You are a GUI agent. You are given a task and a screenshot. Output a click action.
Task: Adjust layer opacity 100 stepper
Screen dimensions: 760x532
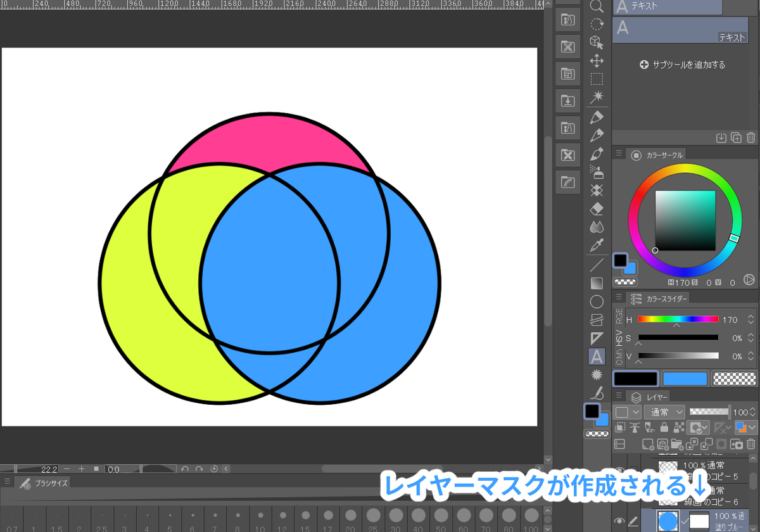point(752,412)
